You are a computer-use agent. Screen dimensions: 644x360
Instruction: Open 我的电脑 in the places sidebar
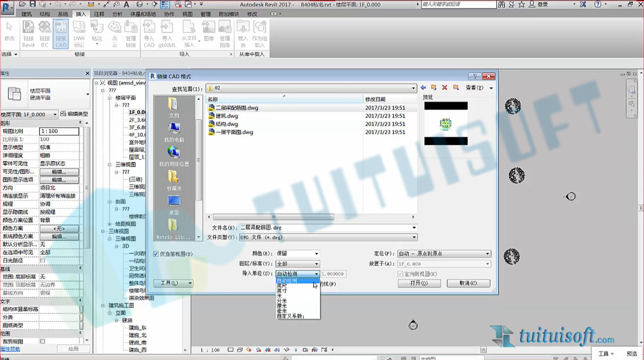[174, 132]
